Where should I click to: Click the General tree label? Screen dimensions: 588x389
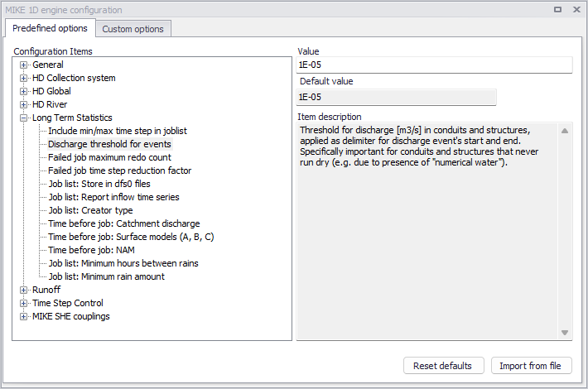coord(48,65)
